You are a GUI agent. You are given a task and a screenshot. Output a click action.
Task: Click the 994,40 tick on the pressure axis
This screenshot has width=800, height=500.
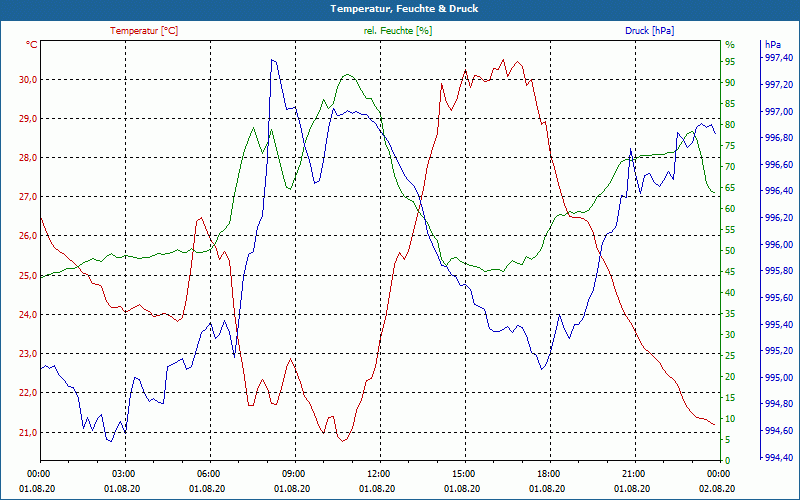[779, 458]
